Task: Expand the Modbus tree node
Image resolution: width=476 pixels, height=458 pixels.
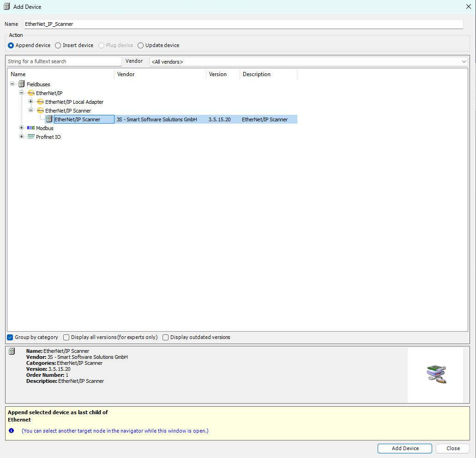Action: coord(21,128)
